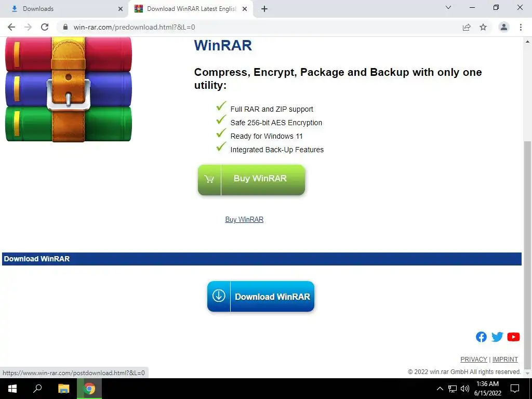Expand the tab search chevron
This screenshot has height=399, width=532.
click(448, 7)
